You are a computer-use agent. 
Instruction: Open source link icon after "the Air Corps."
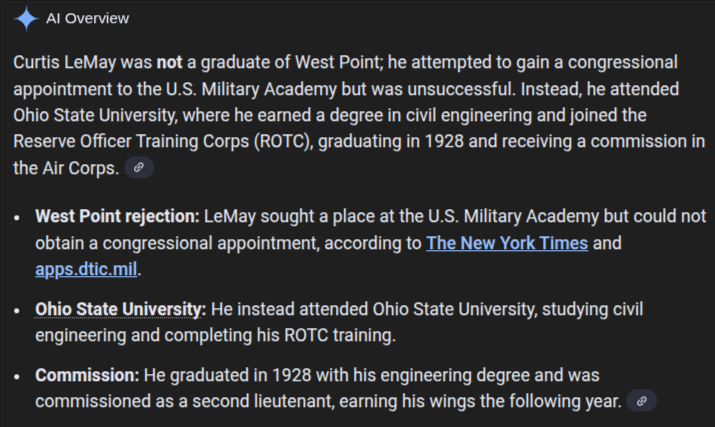click(x=139, y=168)
